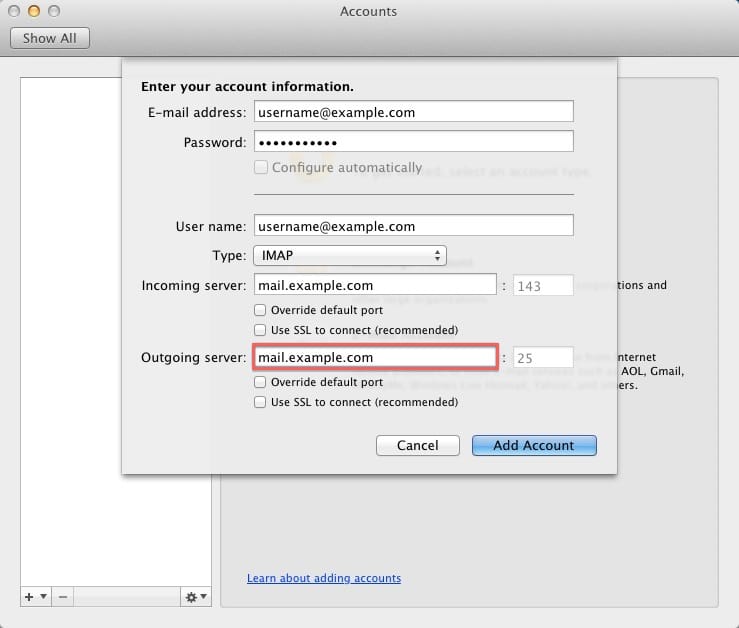The image size is (739, 628).
Task: Open the Type IMAP dropdown
Action: [x=350, y=256]
